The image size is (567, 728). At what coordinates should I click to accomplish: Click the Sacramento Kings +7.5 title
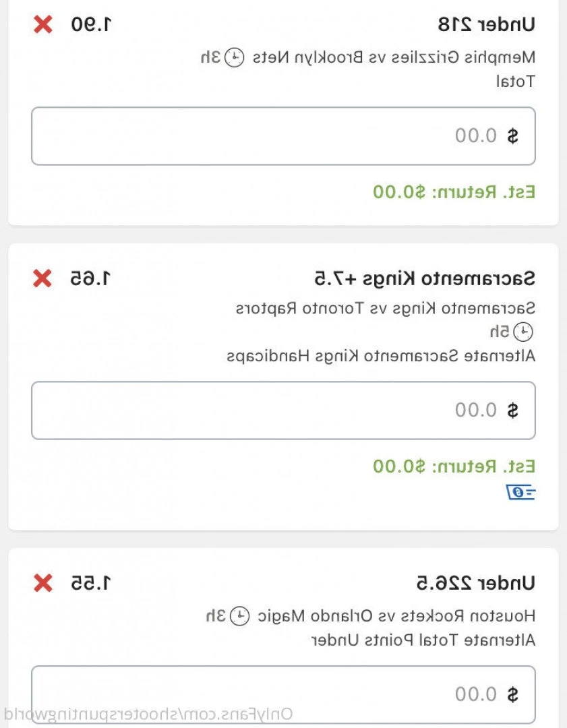(x=425, y=278)
